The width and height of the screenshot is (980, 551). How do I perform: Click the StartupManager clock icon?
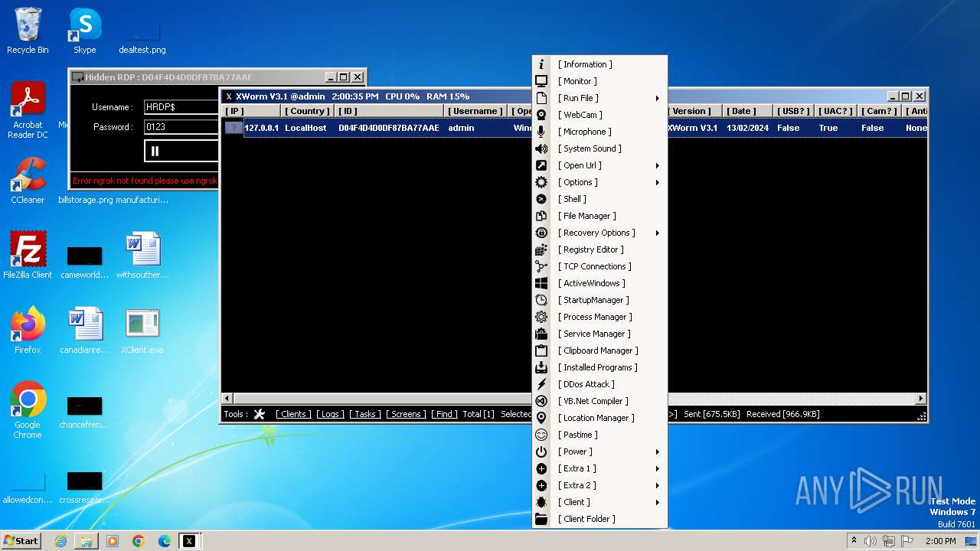[x=541, y=300]
